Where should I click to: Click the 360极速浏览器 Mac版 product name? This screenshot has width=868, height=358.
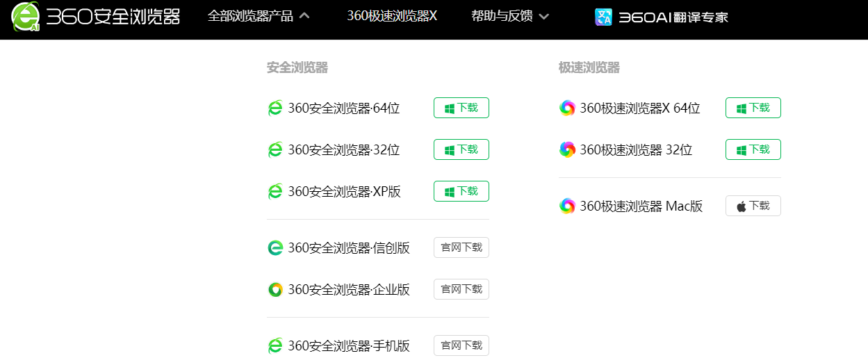(641, 206)
